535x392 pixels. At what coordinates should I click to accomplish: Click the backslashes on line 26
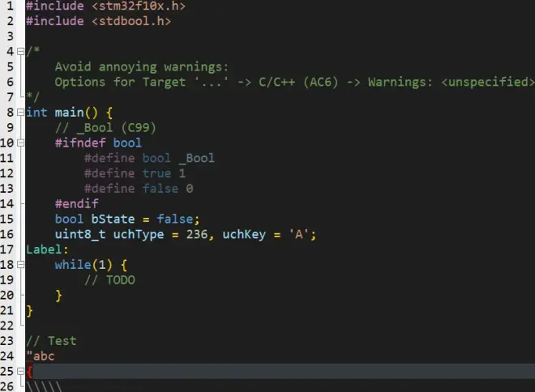[x=45, y=386]
